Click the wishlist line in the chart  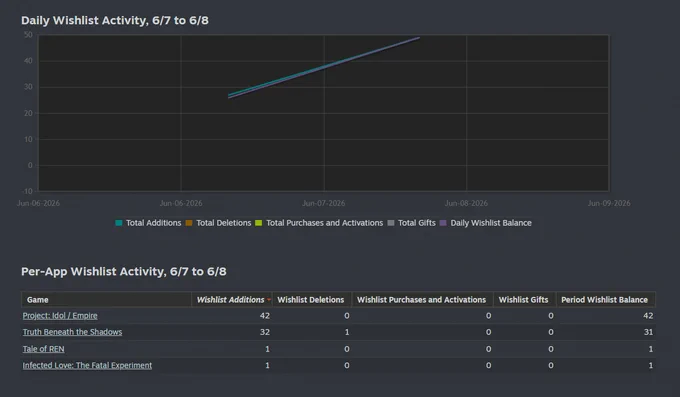[x=324, y=67]
